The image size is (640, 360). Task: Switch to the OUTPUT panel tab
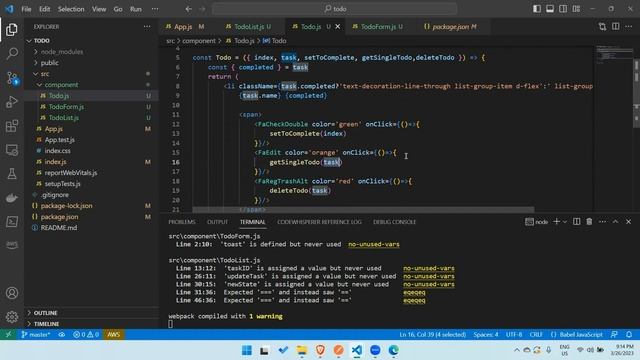click(x=217, y=222)
